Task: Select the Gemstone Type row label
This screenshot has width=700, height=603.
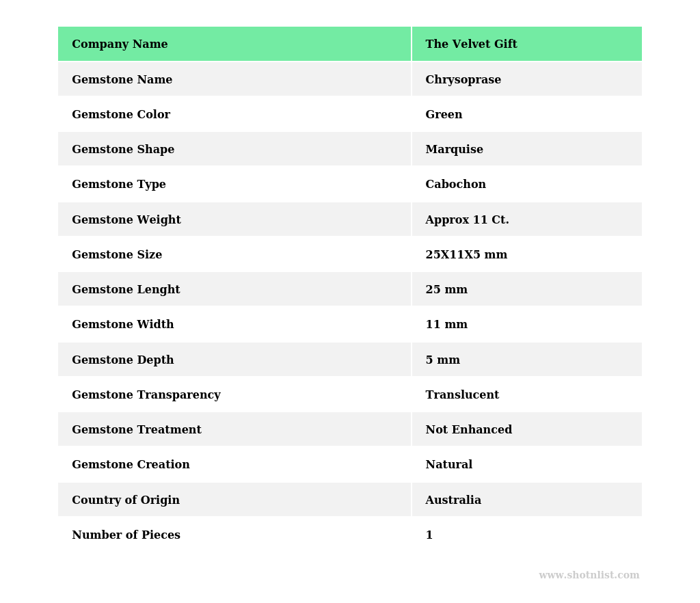Action: 119,185
